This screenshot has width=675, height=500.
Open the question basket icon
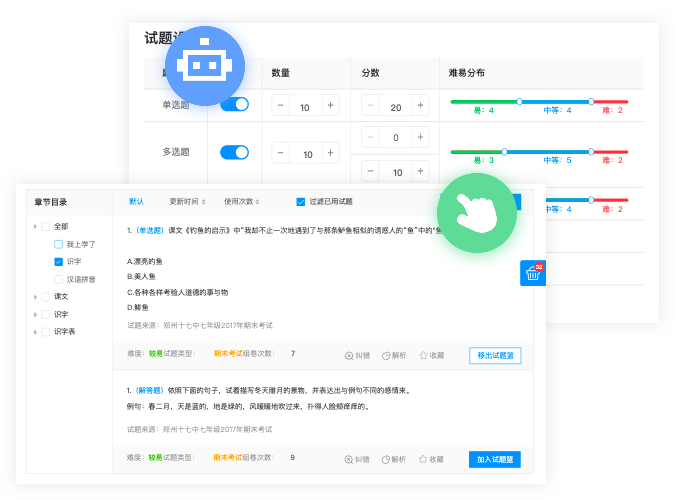tap(533, 274)
